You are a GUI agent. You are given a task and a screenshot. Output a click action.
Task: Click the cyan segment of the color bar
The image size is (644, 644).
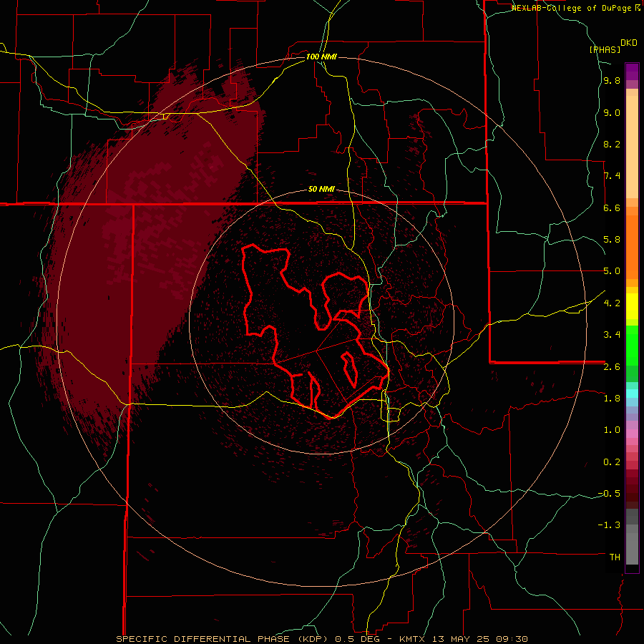coord(632,394)
